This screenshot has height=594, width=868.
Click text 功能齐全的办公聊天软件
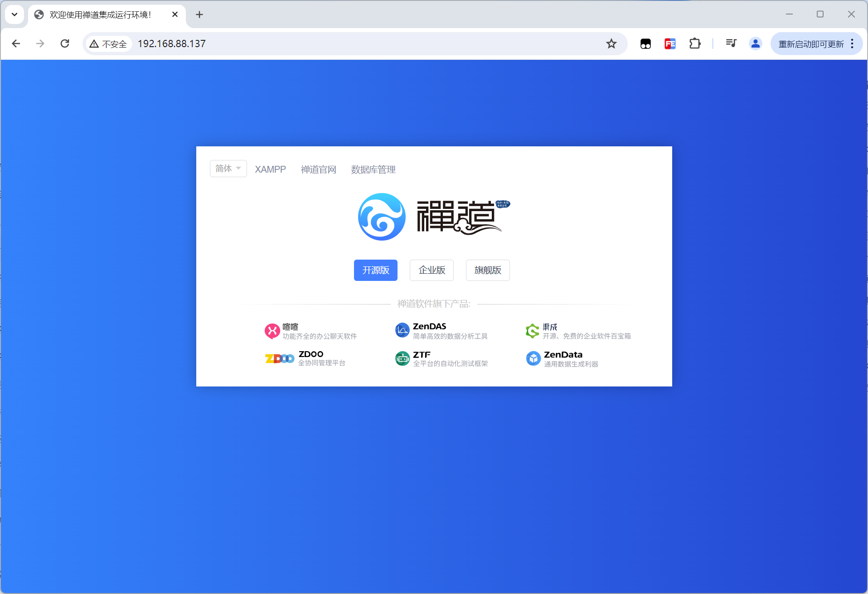(x=320, y=336)
